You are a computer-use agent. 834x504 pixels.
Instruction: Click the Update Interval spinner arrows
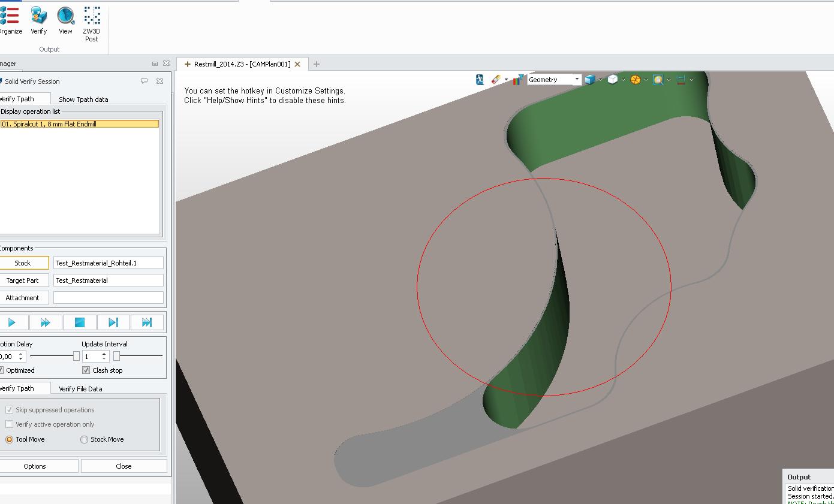tap(104, 357)
